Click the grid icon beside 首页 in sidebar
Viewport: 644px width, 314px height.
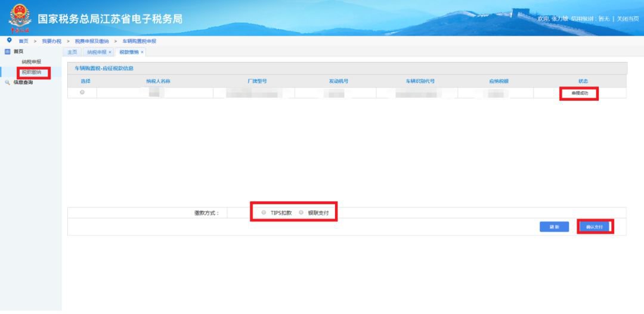point(7,52)
